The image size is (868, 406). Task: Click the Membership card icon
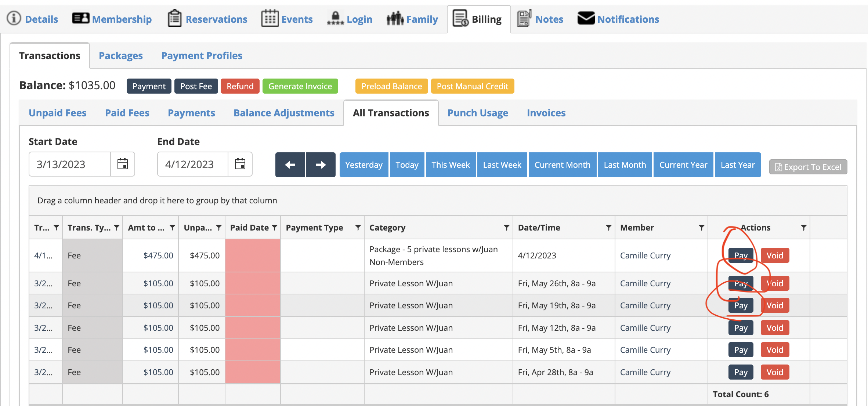click(80, 18)
